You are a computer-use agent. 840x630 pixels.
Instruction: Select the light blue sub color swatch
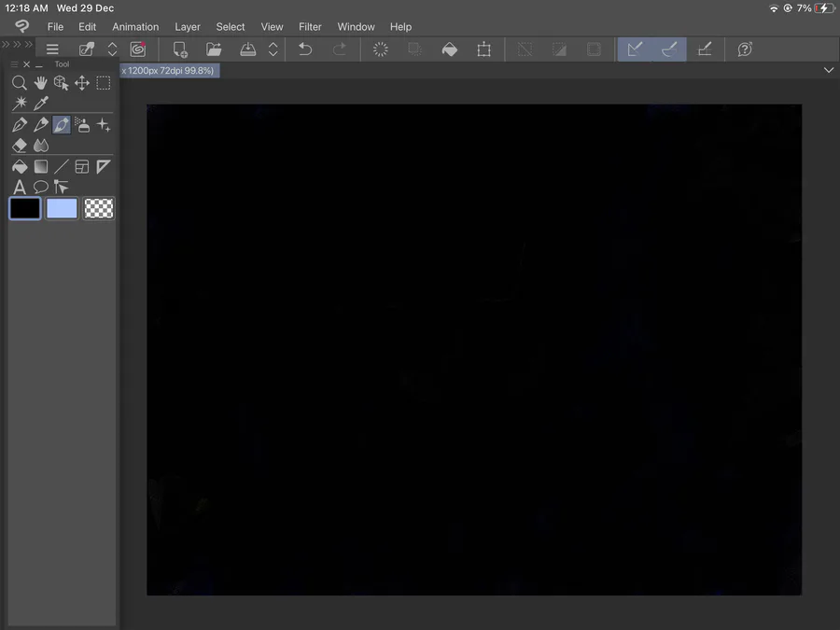point(62,208)
